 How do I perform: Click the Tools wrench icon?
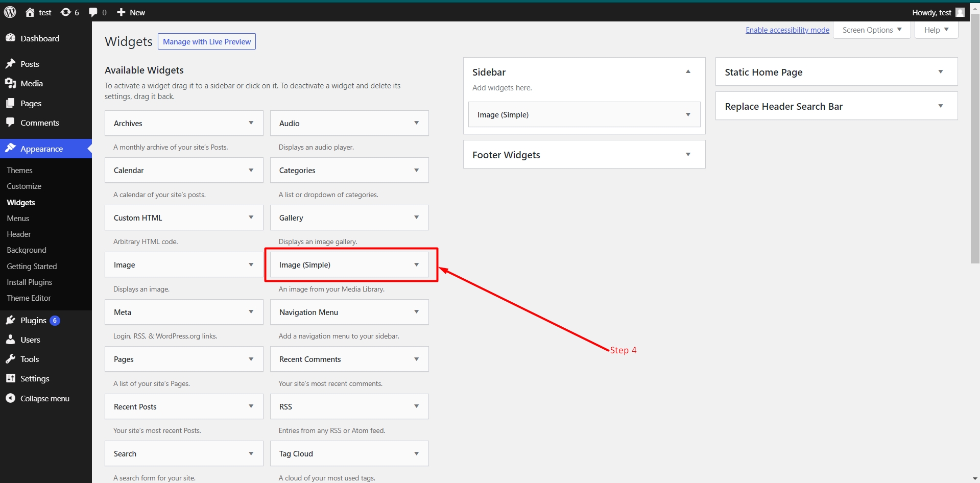tap(10, 359)
